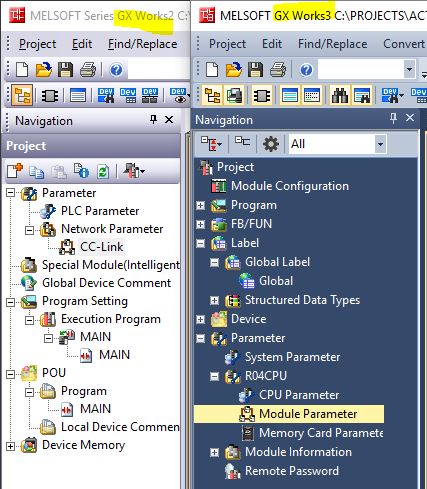Select Global Device Comment item
The image size is (427, 489).
coord(106,283)
